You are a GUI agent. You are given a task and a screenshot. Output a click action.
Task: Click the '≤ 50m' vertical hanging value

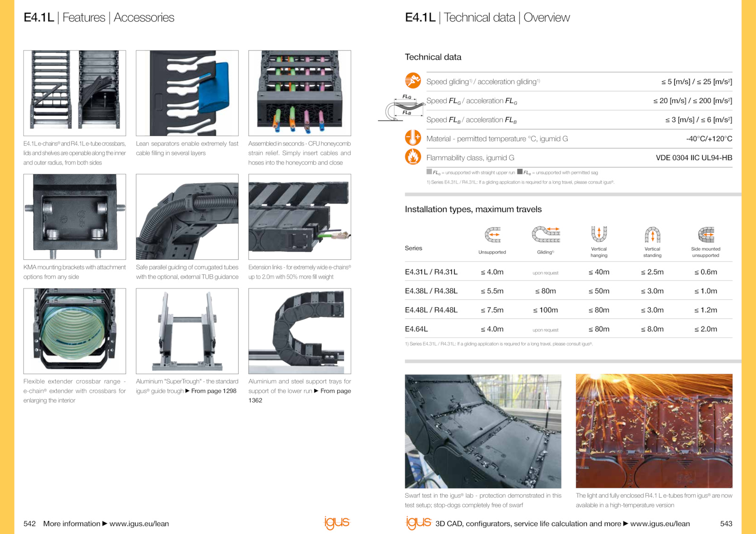point(599,291)
